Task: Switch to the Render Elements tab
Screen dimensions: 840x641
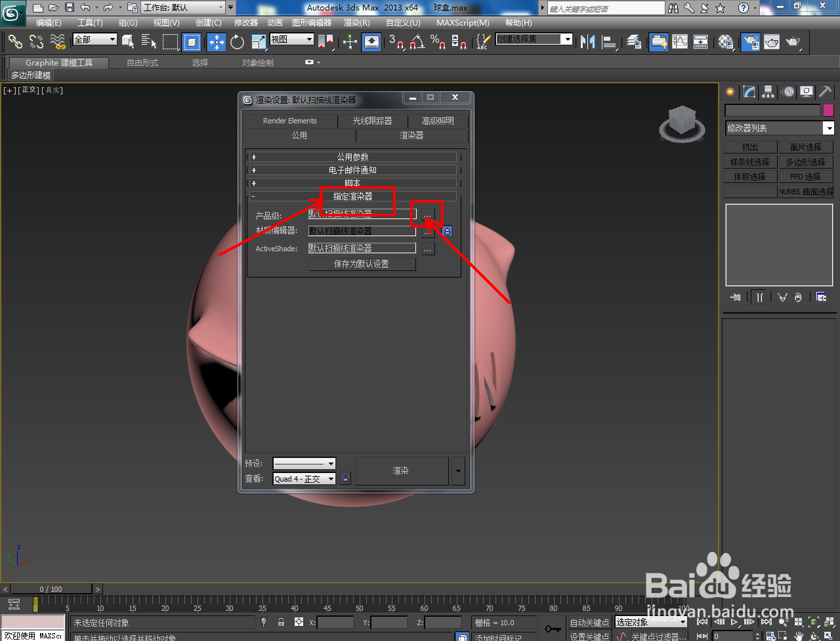Action: [x=290, y=121]
